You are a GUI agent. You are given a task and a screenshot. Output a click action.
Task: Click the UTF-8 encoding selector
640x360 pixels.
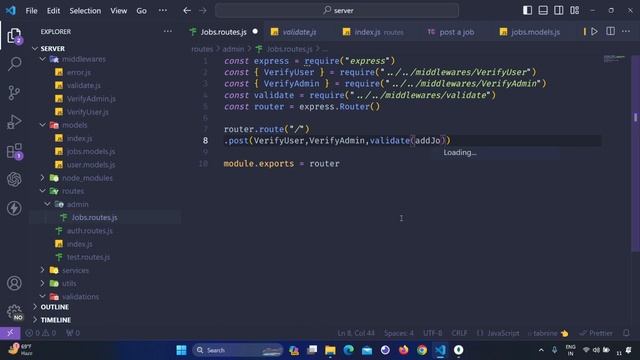point(433,333)
